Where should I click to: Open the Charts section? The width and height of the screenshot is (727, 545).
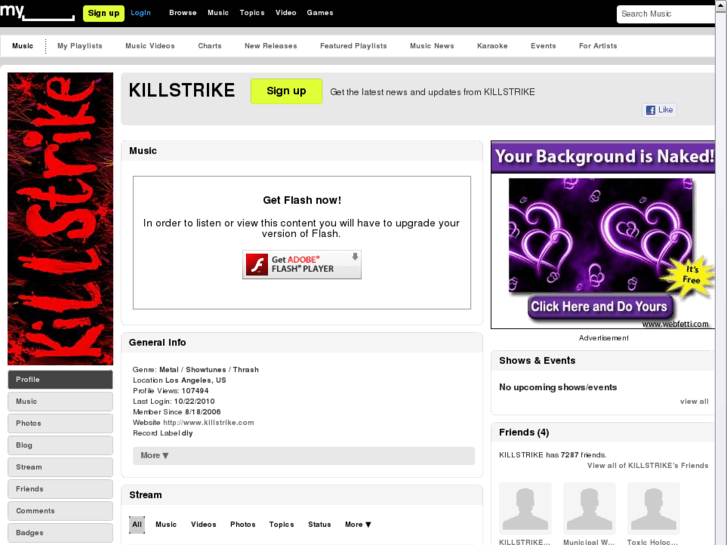pyautogui.click(x=210, y=46)
